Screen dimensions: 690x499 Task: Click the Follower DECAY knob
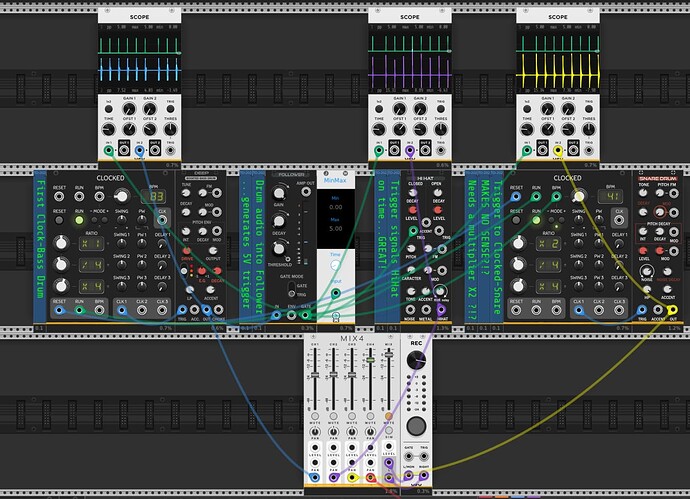[279, 220]
